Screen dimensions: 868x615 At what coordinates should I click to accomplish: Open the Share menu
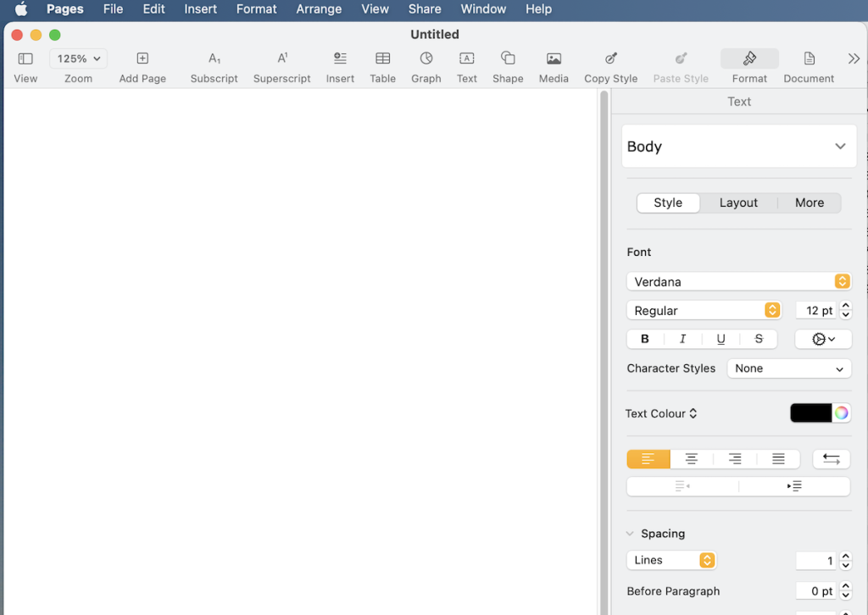[x=425, y=8]
